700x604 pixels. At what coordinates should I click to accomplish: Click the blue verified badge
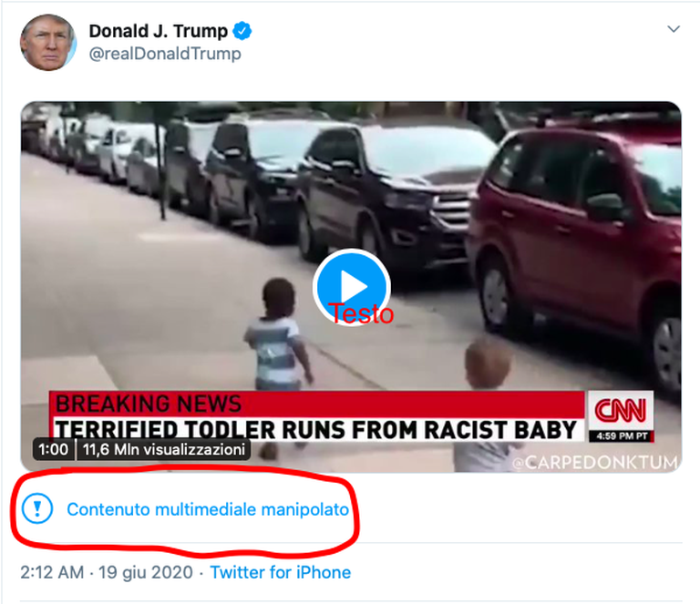coord(242,31)
